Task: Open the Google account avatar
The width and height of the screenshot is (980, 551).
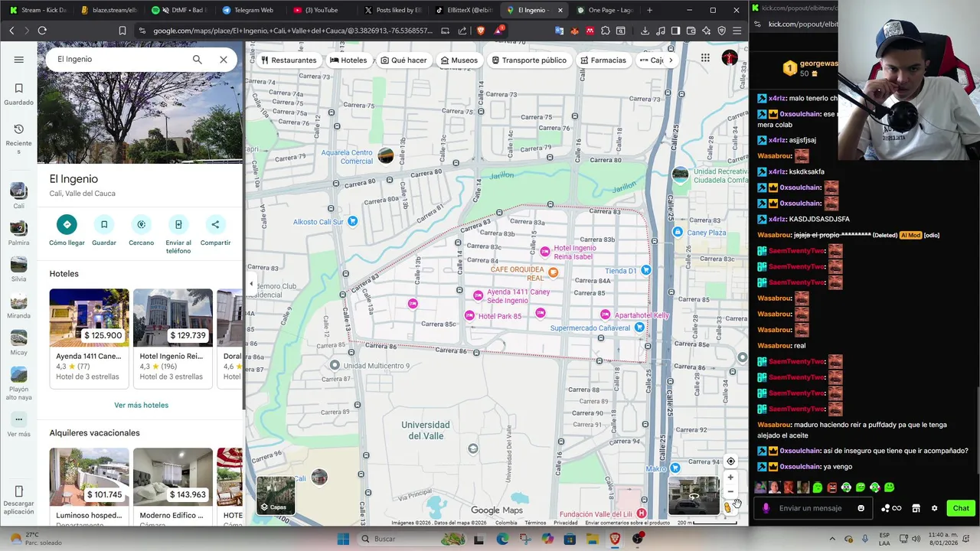Action: point(730,58)
